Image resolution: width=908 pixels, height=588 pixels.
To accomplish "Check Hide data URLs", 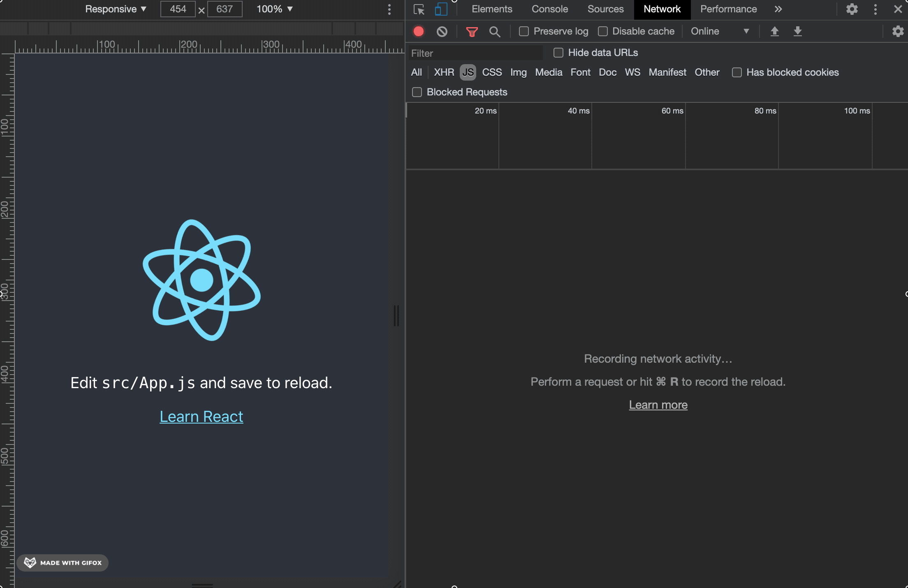I will pos(558,53).
